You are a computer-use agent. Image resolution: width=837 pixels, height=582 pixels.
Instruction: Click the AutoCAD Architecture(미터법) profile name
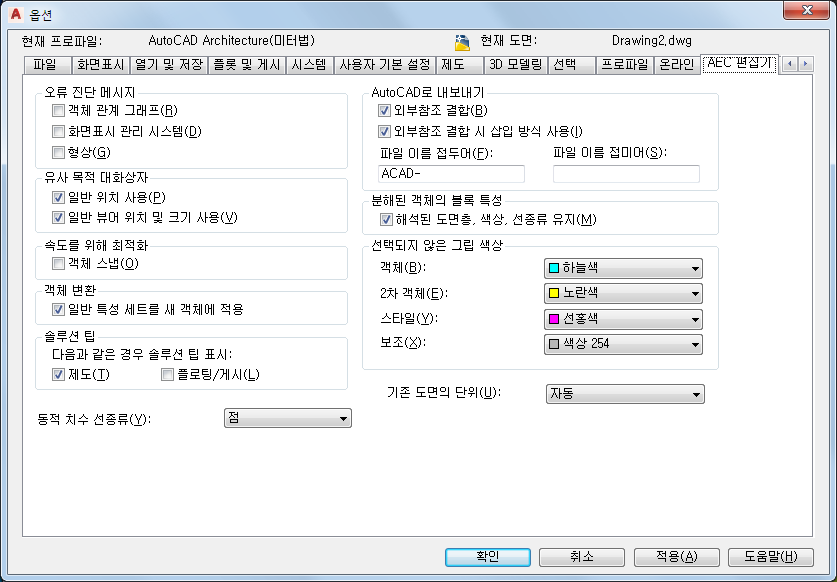coord(232,41)
